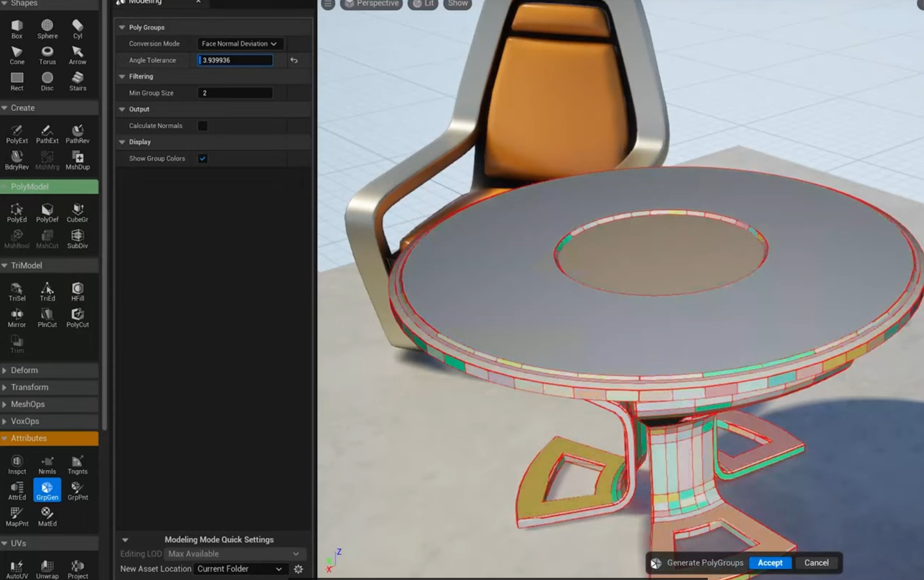Screen dimensions: 924x580
Task: Uncheck Show Group Colors
Action: 203,159
